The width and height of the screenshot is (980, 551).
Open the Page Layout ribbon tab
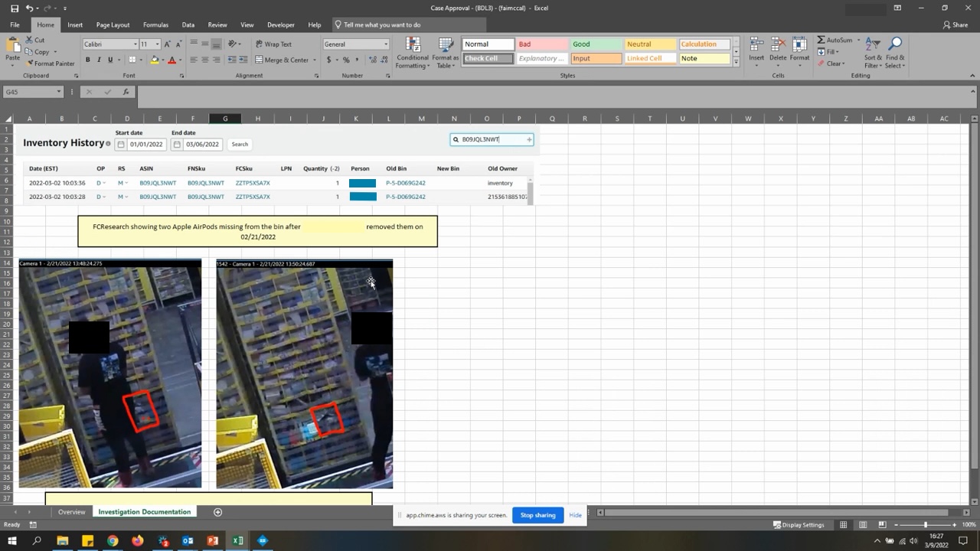click(x=113, y=24)
